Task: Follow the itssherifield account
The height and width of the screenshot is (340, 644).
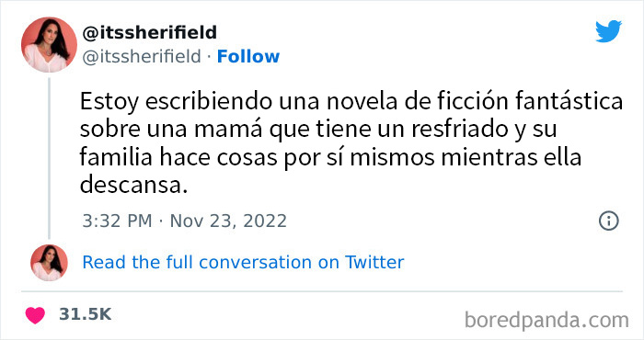Action: (248, 57)
